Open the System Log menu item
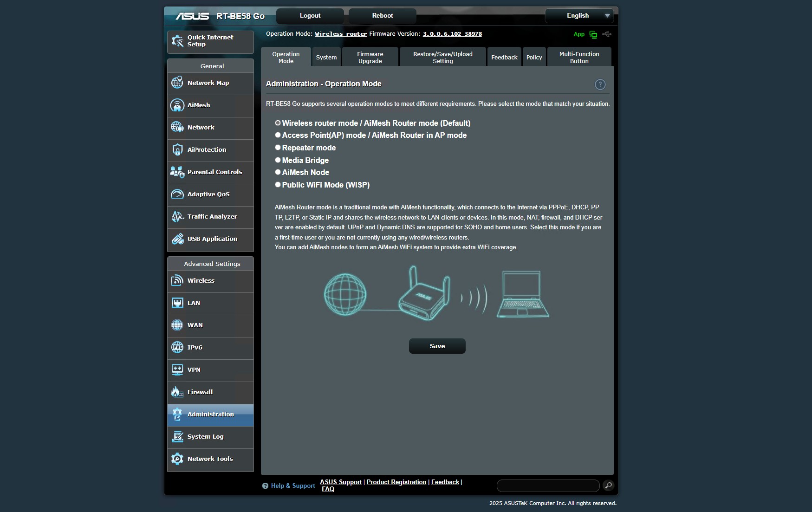The width and height of the screenshot is (812, 512). (210, 437)
